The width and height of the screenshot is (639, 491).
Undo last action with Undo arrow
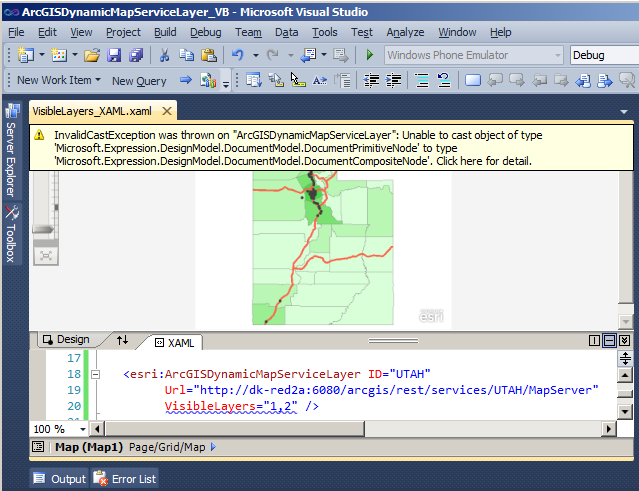(x=238, y=55)
